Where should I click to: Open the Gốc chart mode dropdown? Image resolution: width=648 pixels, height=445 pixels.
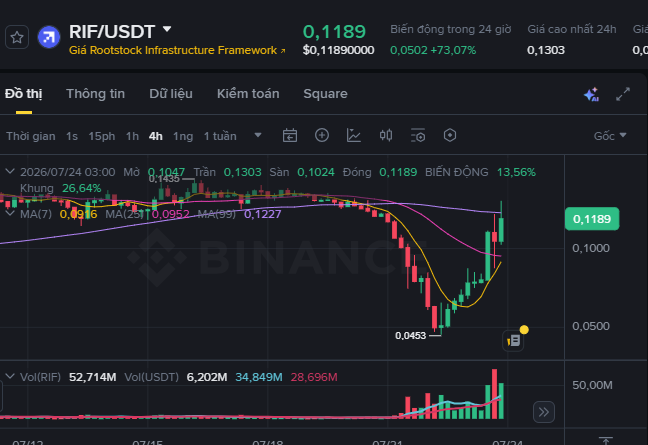[x=610, y=136]
